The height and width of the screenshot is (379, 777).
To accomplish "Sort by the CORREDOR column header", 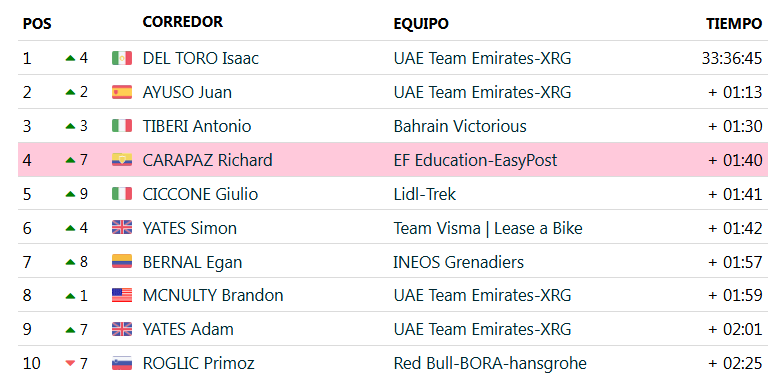I will (x=183, y=22).
